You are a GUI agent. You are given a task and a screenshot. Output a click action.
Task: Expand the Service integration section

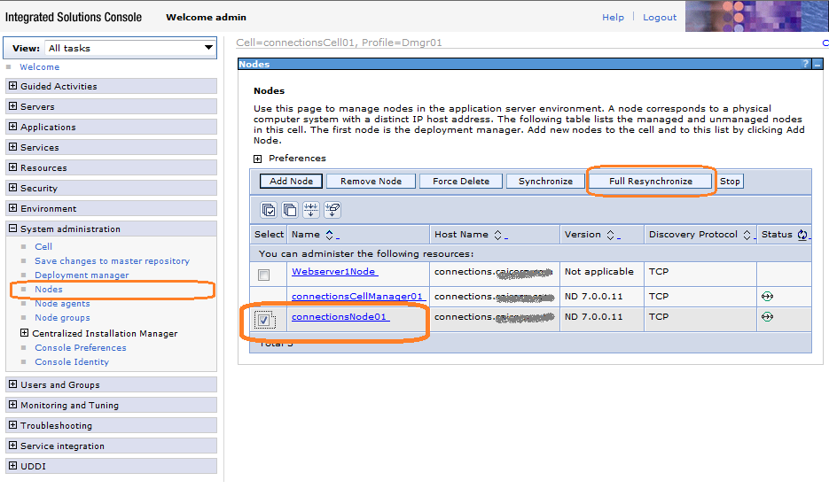point(12,446)
